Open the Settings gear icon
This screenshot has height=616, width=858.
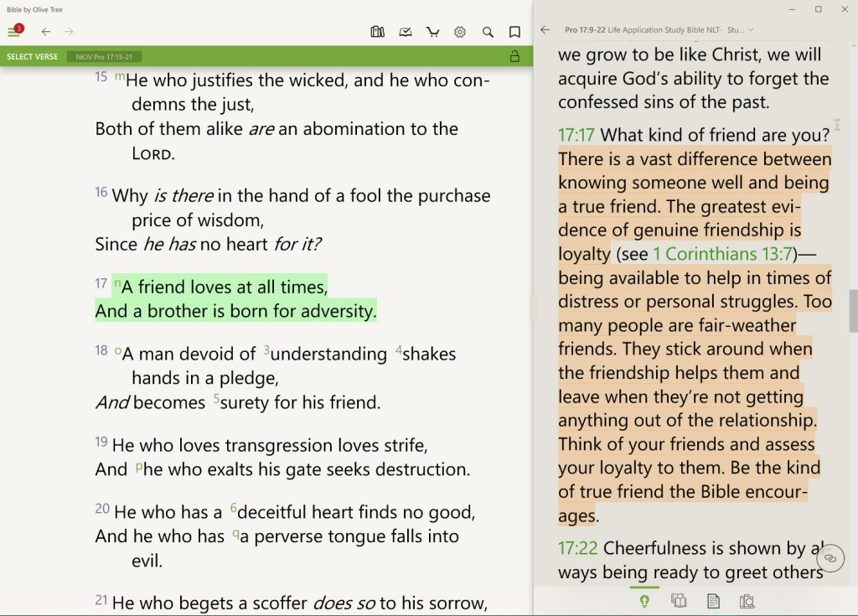coord(459,32)
